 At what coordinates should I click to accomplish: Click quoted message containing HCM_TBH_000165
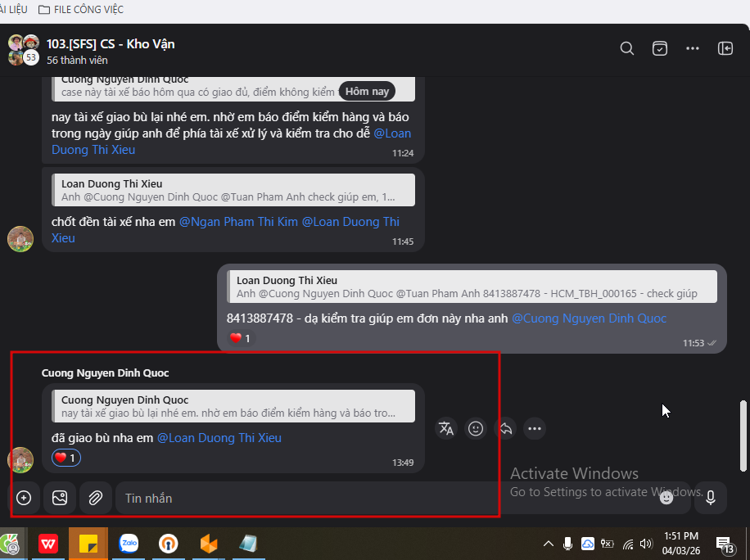coord(472,287)
